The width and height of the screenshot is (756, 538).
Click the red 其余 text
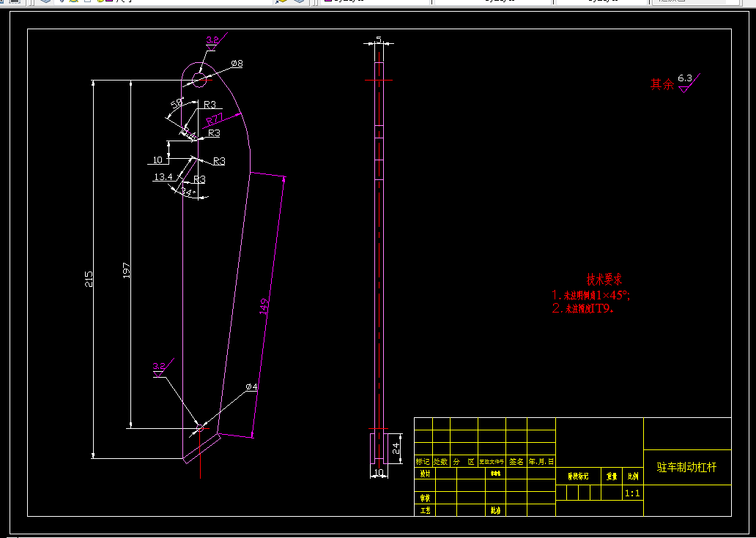662,84
